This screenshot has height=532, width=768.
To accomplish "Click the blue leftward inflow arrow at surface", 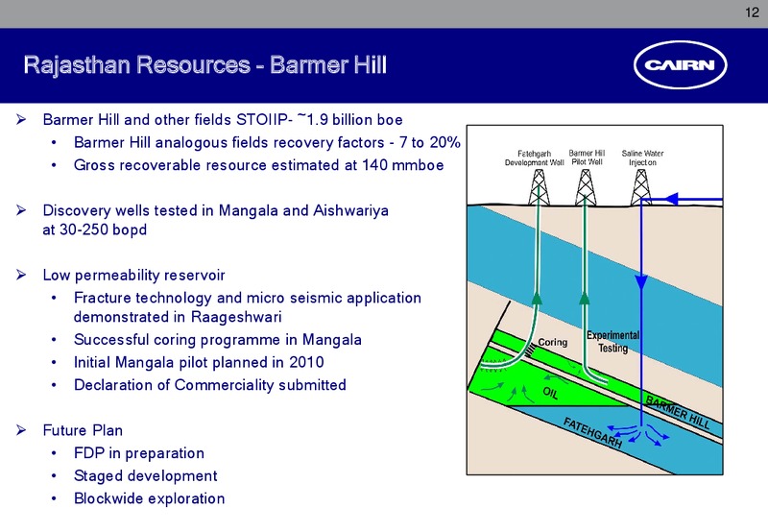I will click(x=670, y=199).
